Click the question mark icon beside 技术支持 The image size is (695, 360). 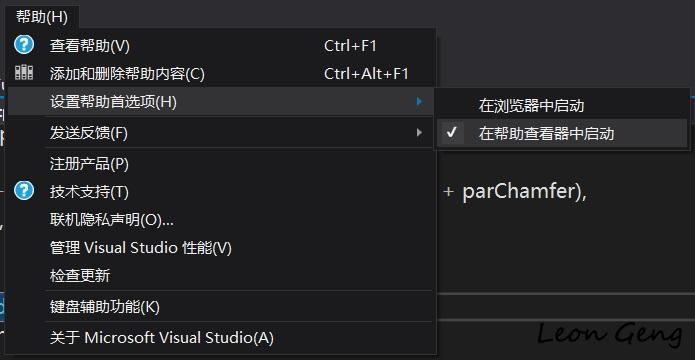point(24,191)
